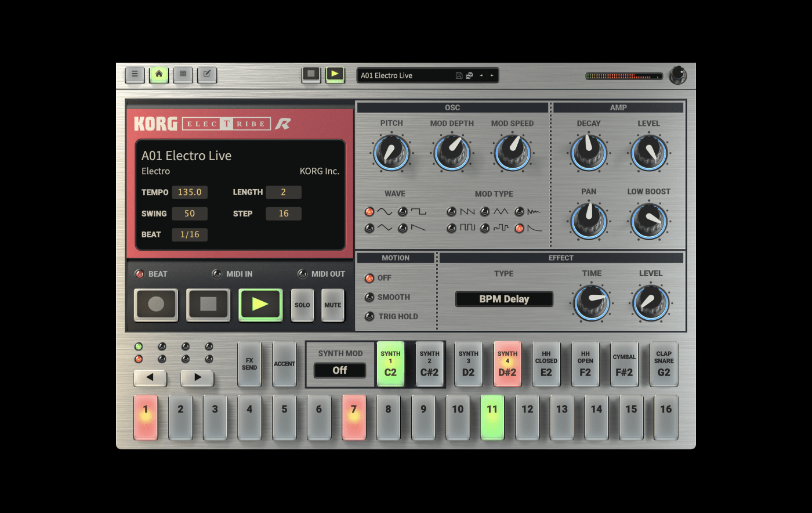Screen dimensions: 812x513
Task: Select the triangle wave oscillator shape
Action: [369, 229]
